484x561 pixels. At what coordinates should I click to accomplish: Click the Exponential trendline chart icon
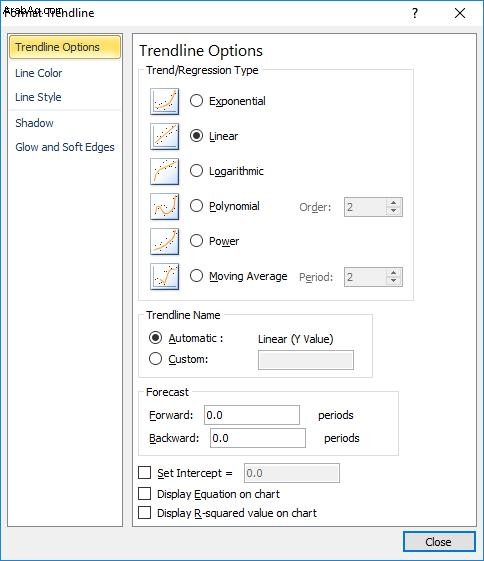165,102
